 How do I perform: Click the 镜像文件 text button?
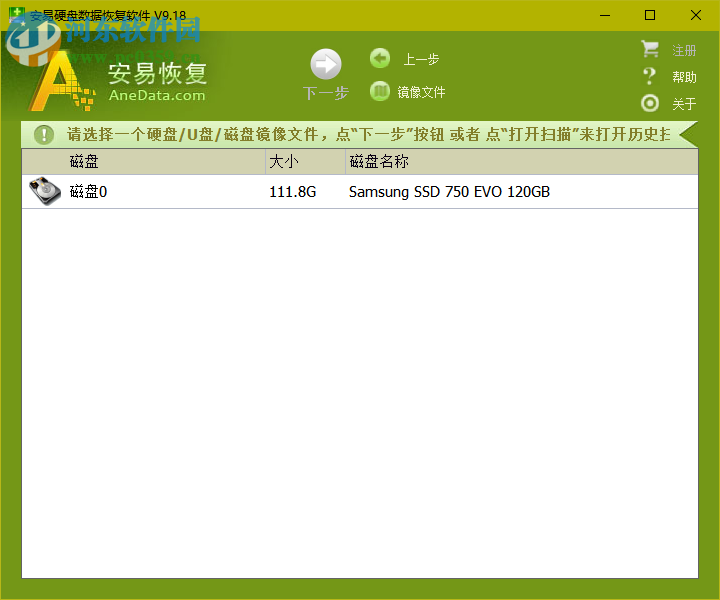pos(421,92)
